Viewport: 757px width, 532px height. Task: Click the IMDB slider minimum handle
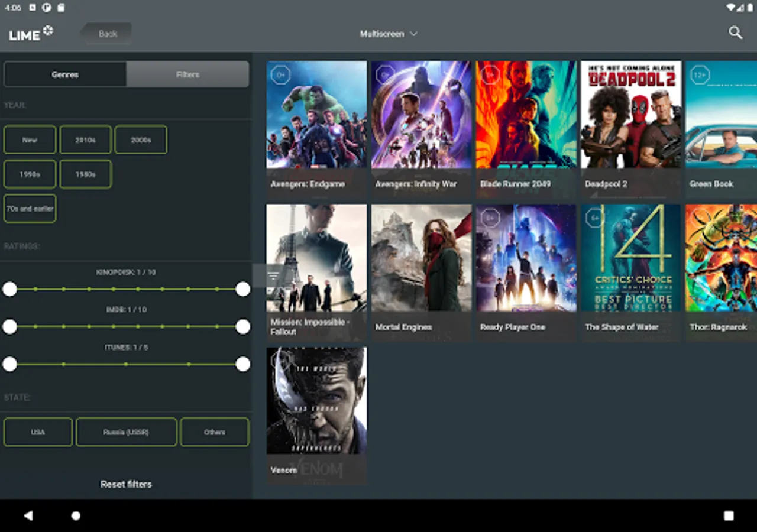click(x=9, y=327)
